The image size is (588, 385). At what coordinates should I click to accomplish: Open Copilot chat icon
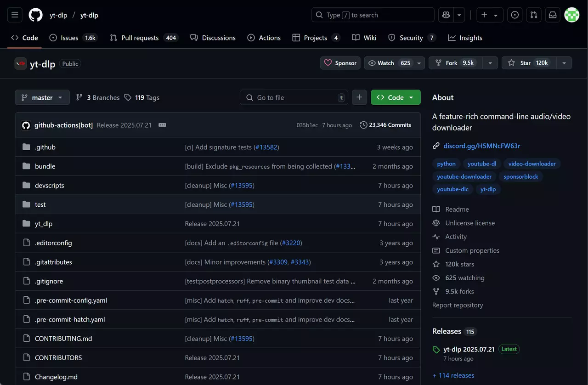446,15
